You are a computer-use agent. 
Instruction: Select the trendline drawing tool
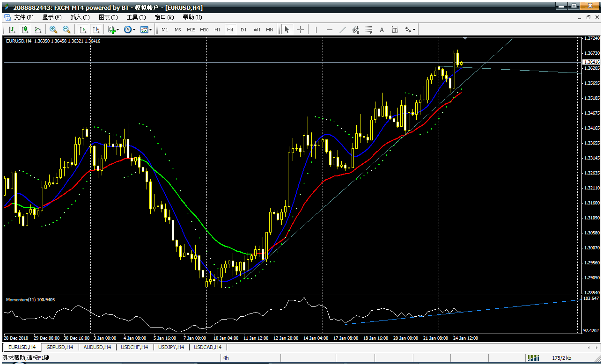click(343, 29)
